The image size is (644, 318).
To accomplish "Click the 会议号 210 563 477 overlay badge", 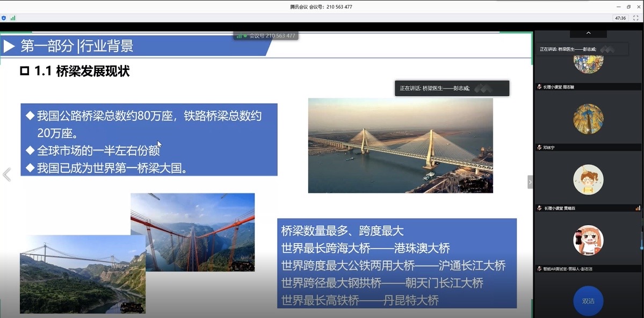I will 266,36.
